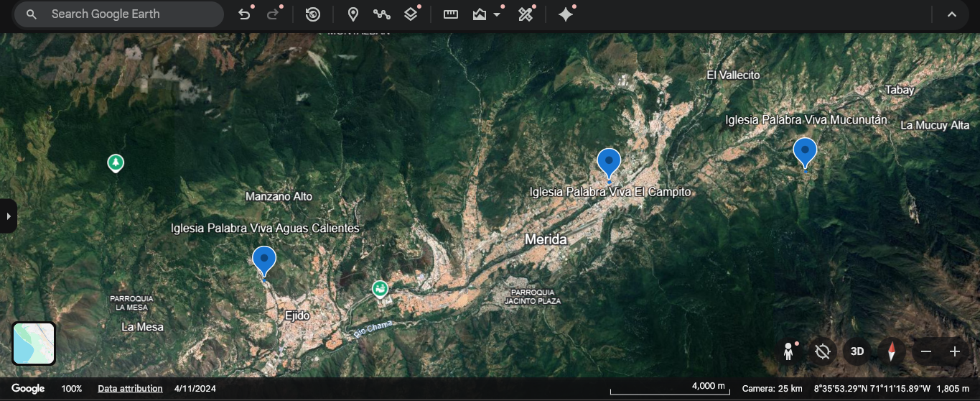
Task: Click the Camera: 25 km readout
Action: pos(772,389)
